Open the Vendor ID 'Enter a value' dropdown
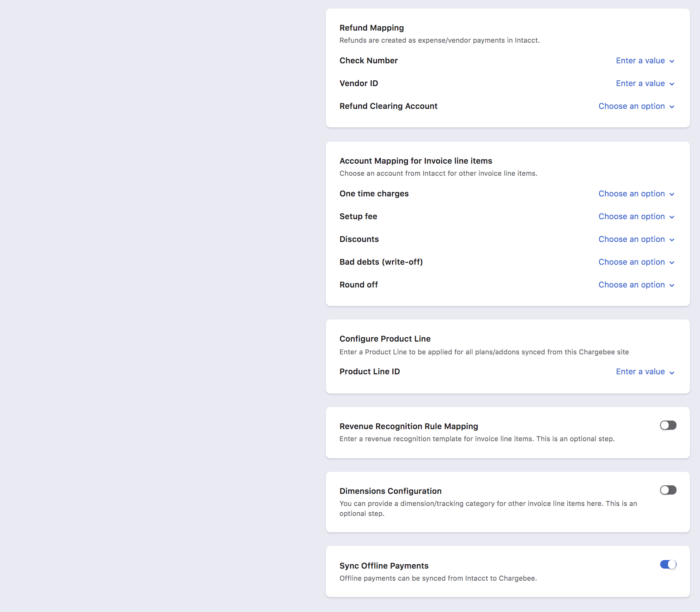This screenshot has height=612, width=700. [x=645, y=83]
